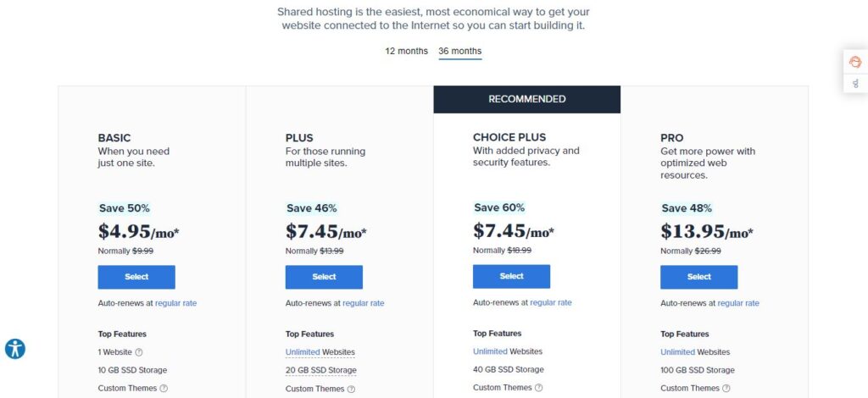
Task: Select the Plus plan
Action: [324, 277]
